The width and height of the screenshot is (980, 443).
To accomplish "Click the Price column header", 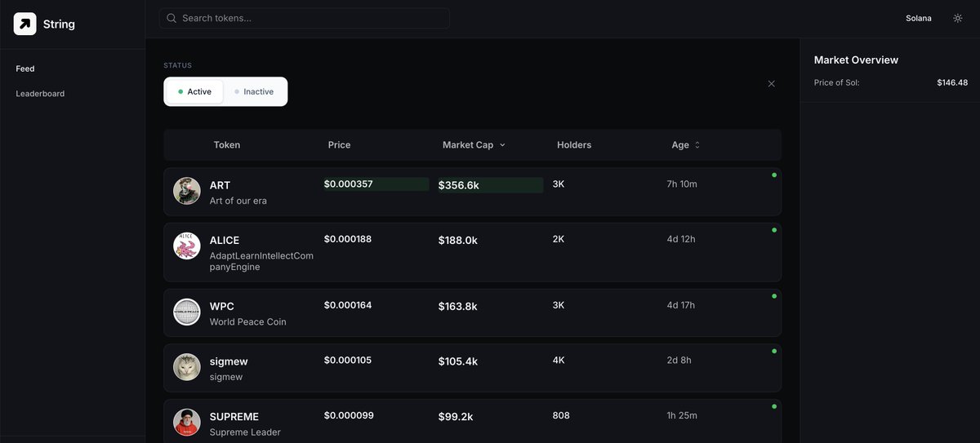I will [x=339, y=145].
